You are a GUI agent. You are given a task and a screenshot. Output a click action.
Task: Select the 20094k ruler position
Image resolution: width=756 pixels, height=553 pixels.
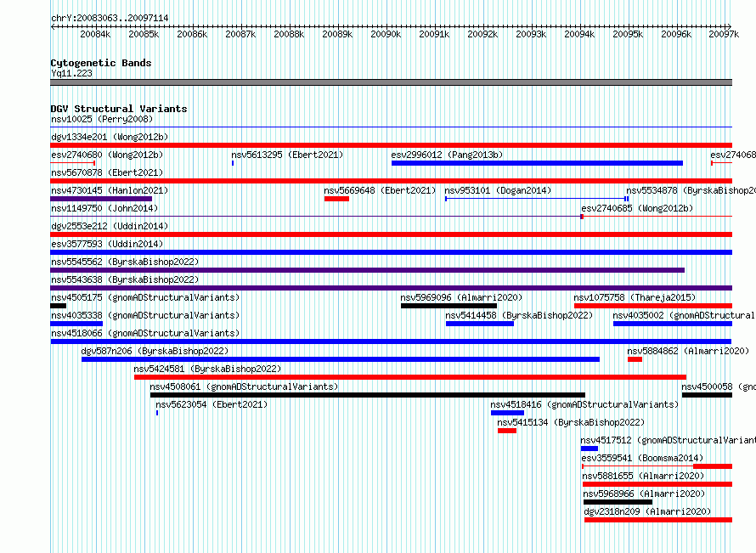pos(579,34)
